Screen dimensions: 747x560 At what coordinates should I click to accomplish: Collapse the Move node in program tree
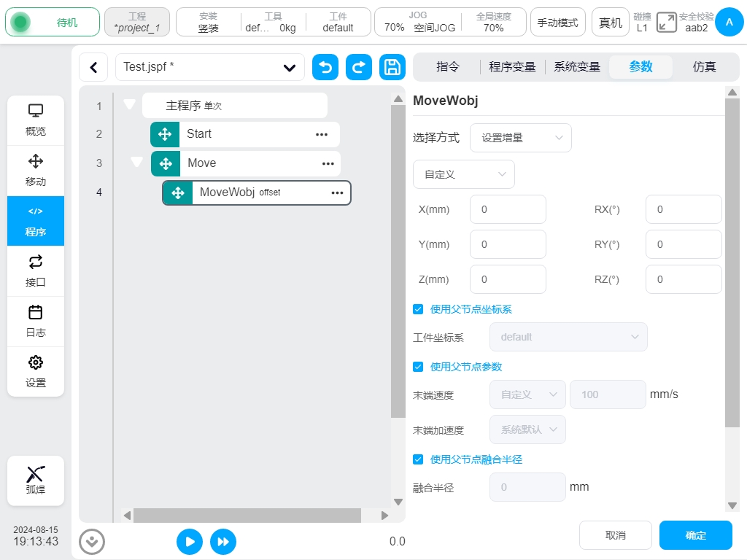136,162
